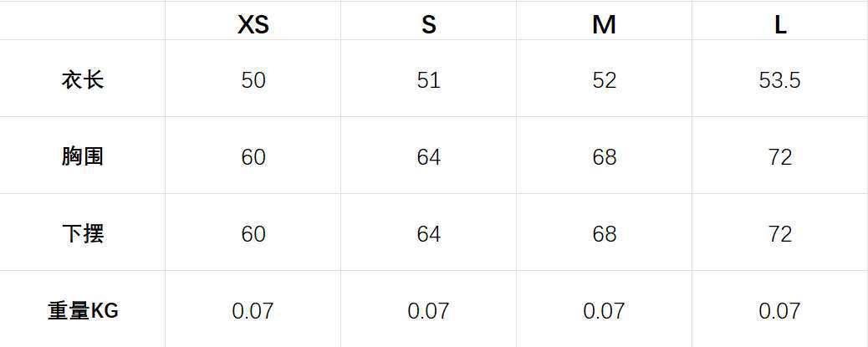Click the 胸围 value 72 for L
868x347 pixels.
tap(779, 157)
